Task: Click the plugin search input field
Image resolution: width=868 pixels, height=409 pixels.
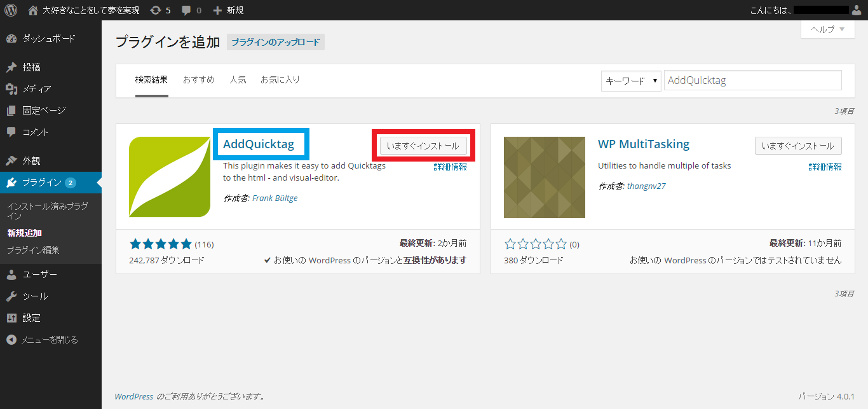Action: (753, 81)
